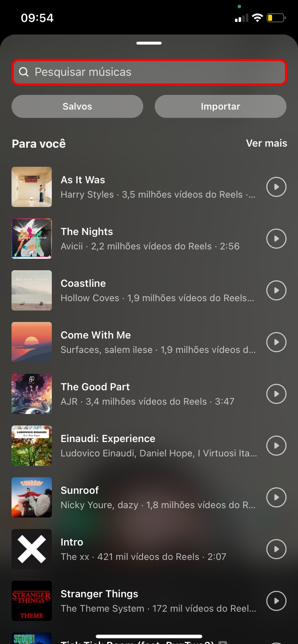Play preview of Sunroof
This screenshot has height=644, width=298.
[x=276, y=497]
